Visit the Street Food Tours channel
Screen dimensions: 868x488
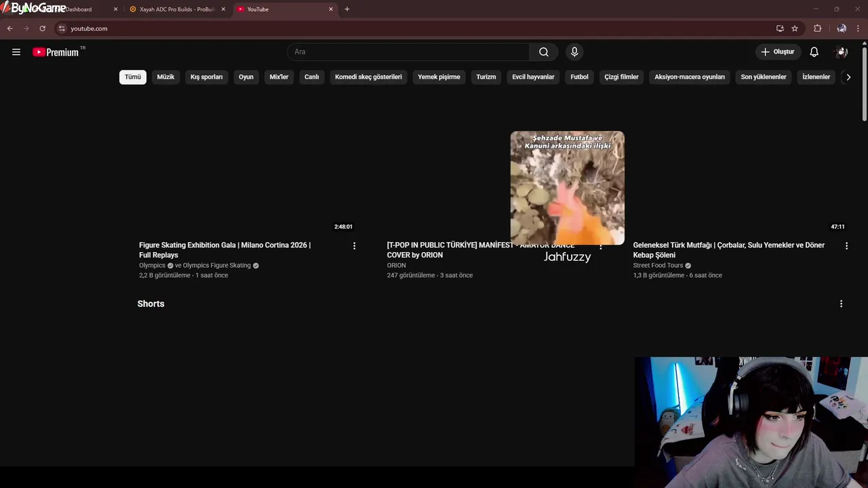[x=658, y=266]
